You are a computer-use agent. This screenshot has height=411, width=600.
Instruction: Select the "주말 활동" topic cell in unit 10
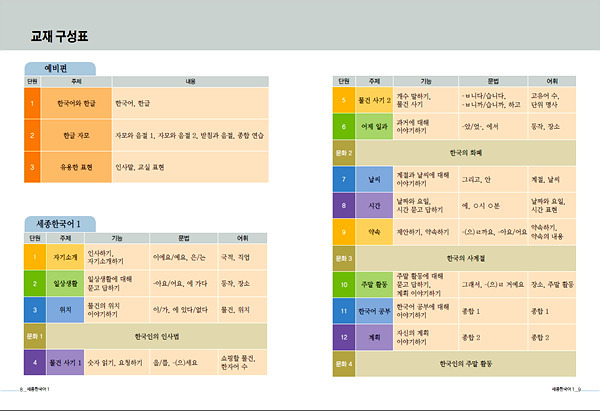[374, 285]
